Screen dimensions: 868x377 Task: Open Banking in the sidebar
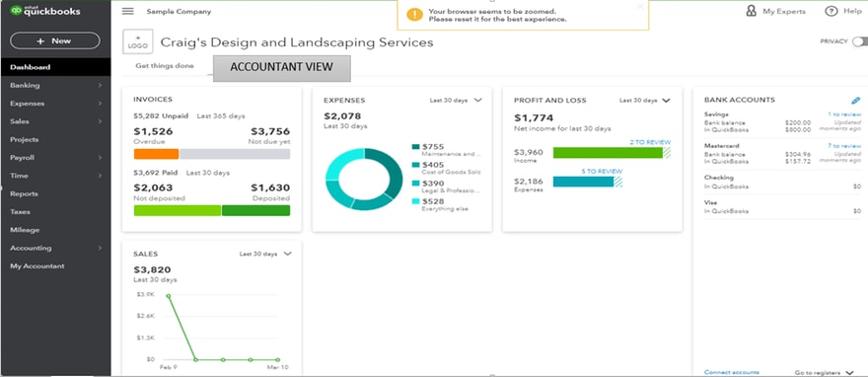(x=55, y=85)
